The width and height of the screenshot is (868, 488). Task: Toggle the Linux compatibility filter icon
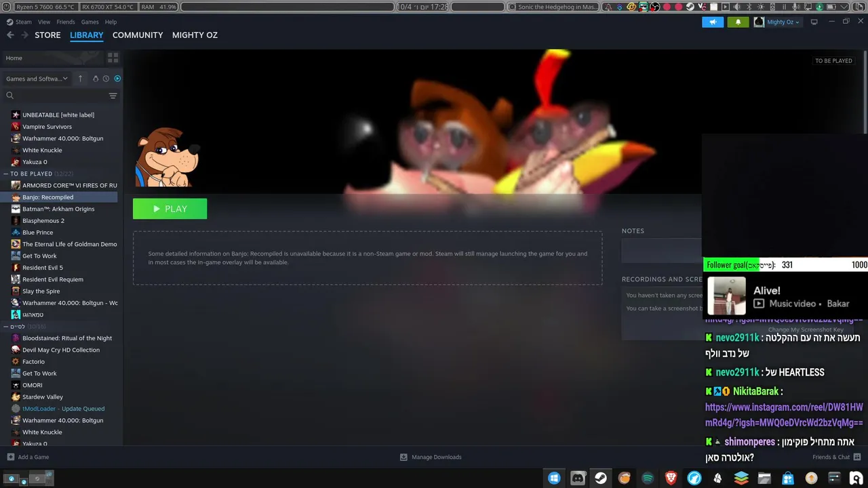pyautogui.click(x=95, y=79)
